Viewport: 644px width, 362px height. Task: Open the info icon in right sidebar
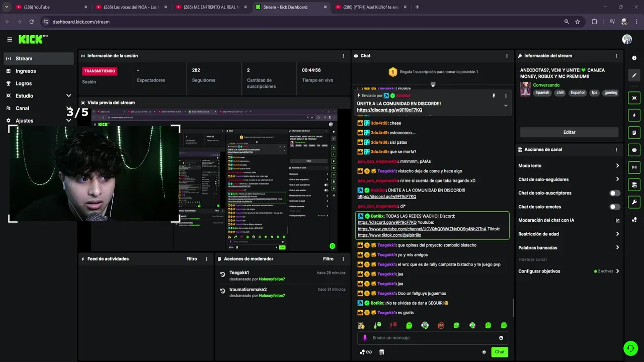634,58
